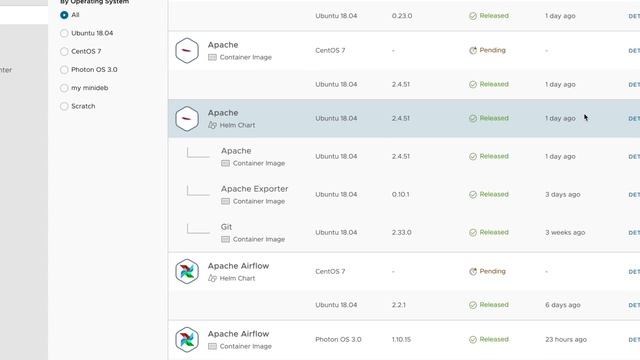This screenshot has width=640, height=360.
Task: Click Container Image icon under Airflow Photon entry
Action: (x=212, y=347)
